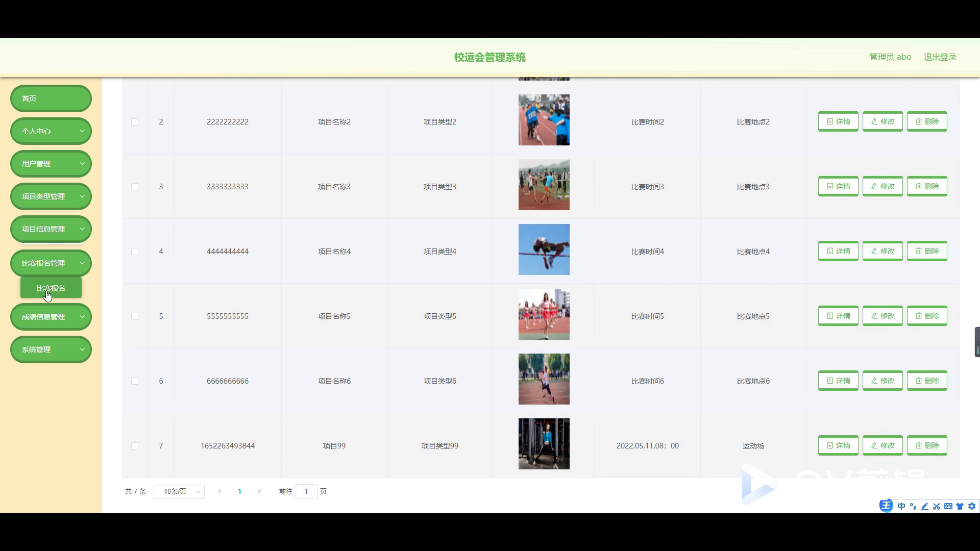
Task: Open the row 7 gym photo thumbnail
Action: 544,444
